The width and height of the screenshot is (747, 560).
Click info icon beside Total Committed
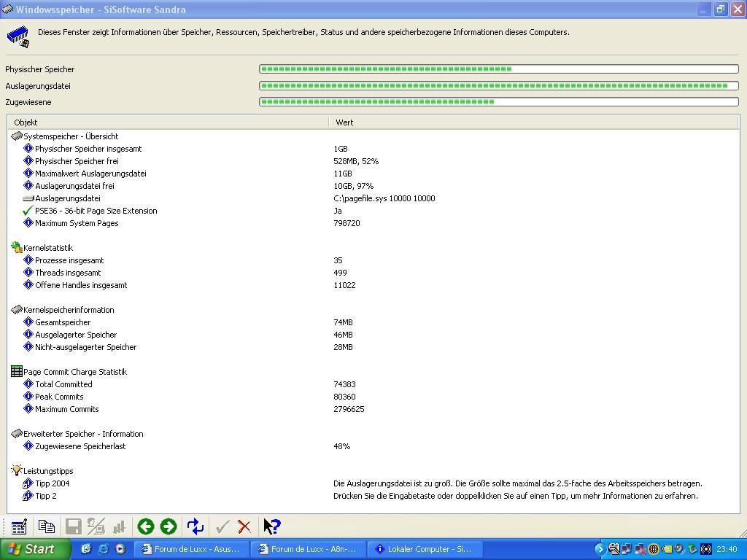coord(28,384)
